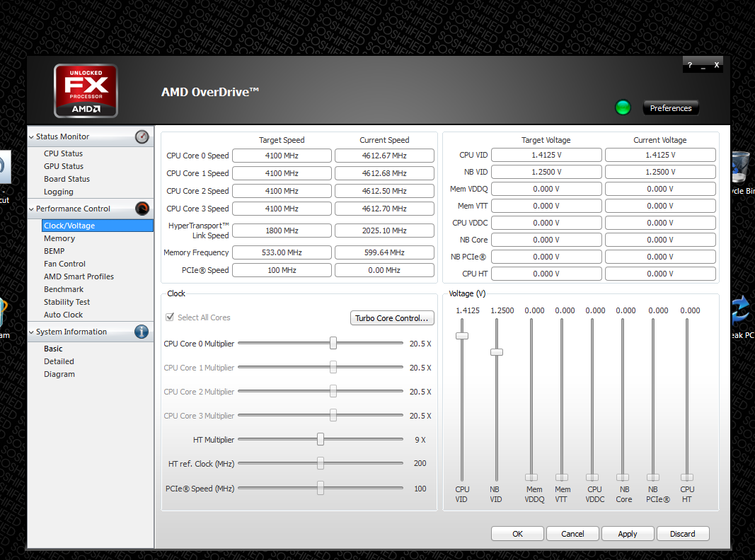Open Board Status page

click(x=67, y=179)
